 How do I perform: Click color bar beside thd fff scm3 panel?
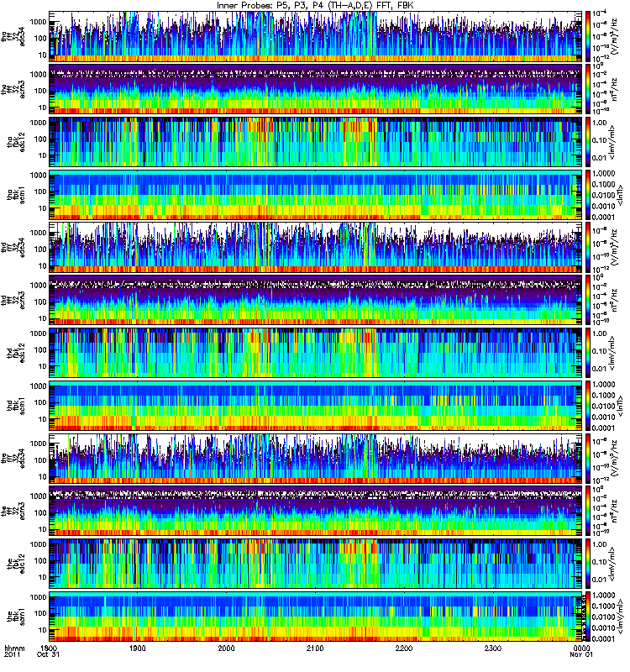tap(587, 300)
